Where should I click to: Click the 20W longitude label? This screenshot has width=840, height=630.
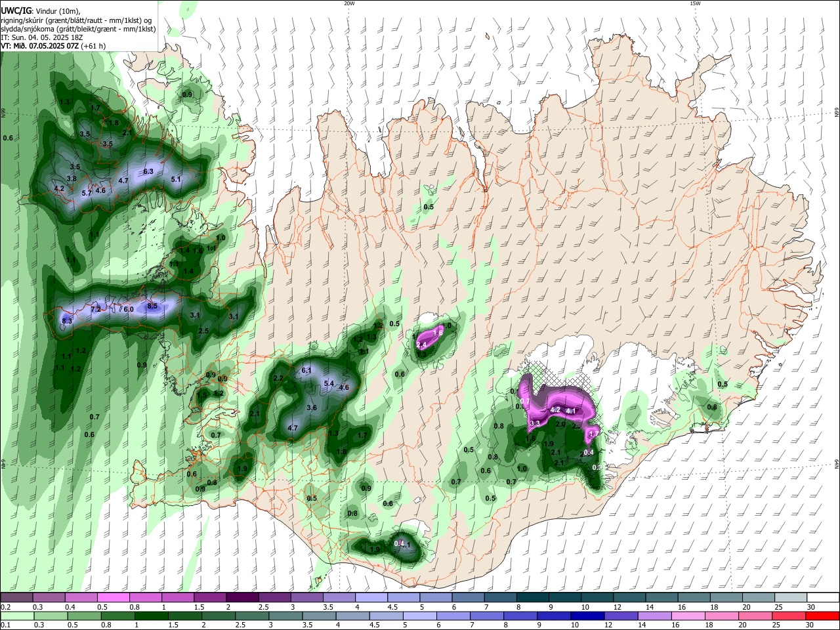click(349, 3)
